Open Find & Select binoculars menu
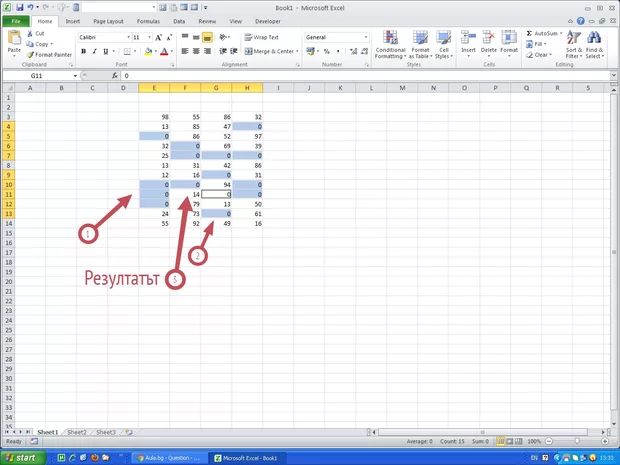This screenshot has height=465, width=620. tap(594, 45)
